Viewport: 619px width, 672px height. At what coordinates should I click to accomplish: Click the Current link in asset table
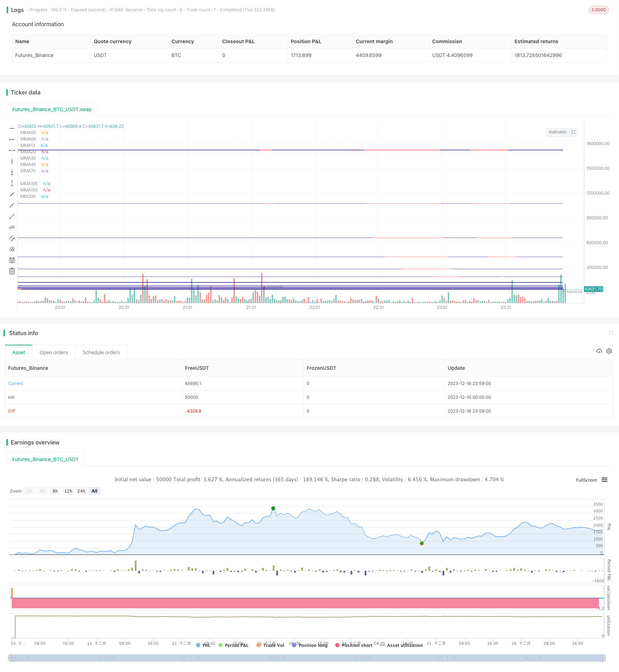(16, 384)
